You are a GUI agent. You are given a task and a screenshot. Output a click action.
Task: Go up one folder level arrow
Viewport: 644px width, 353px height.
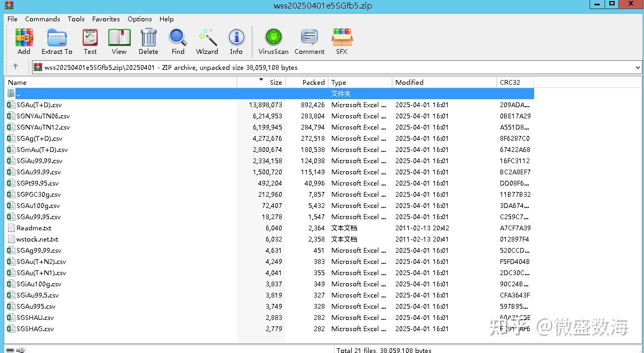point(15,67)
